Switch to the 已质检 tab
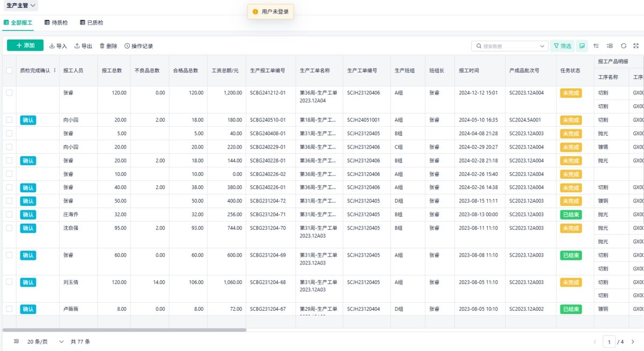This screenshot has width=644, height=351. pos(92,23)
